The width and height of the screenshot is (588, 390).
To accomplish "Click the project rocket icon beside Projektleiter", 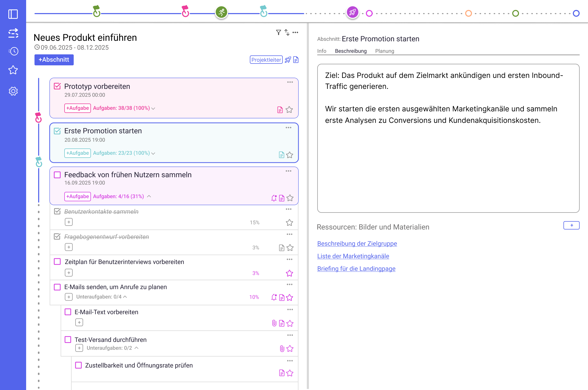I will click(288, 60).
